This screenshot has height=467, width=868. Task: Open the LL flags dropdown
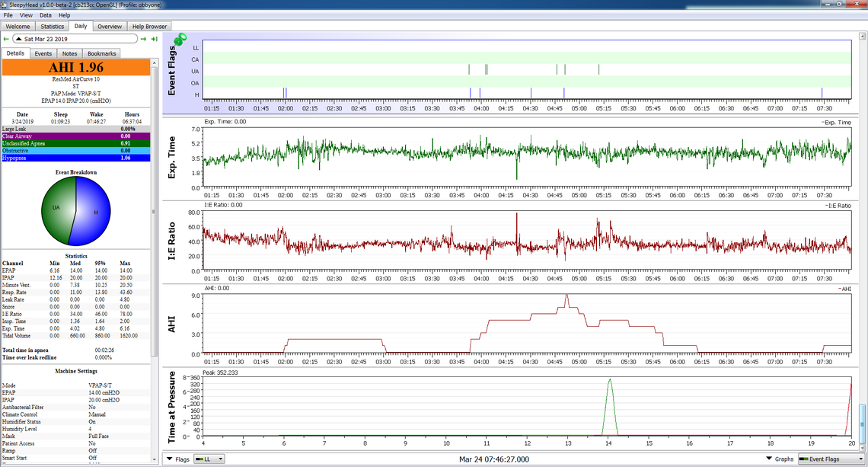point(209,459)
